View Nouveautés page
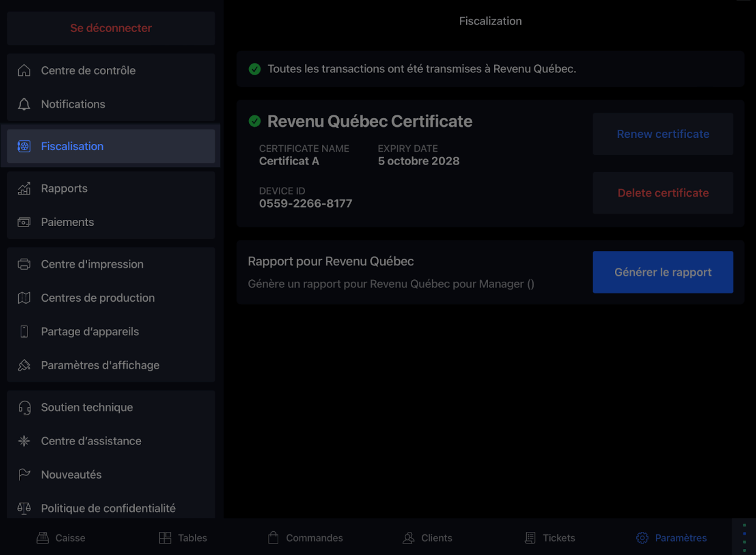756x555 pixels. (x=111, y=475)
